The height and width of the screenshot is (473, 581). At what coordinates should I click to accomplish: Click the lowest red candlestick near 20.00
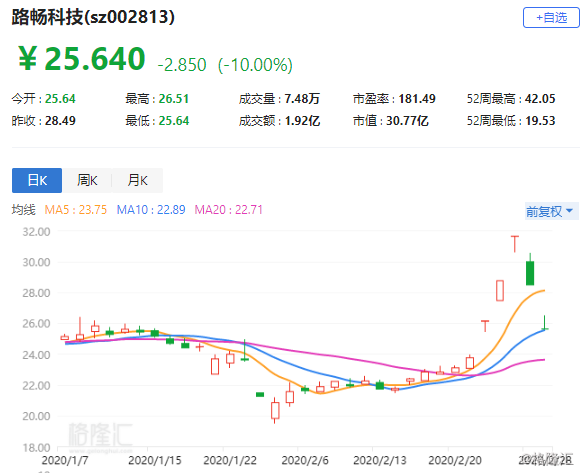[275, 410]
